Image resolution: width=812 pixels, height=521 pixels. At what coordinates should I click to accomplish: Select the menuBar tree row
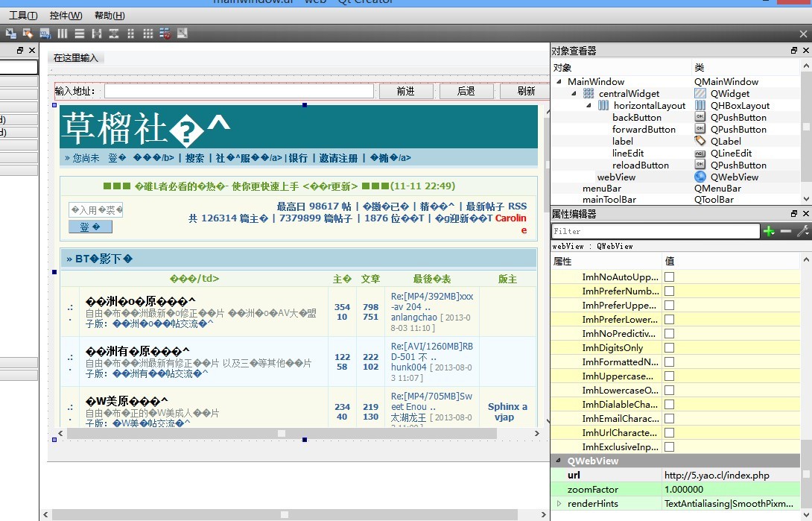[x=676, y=189]
